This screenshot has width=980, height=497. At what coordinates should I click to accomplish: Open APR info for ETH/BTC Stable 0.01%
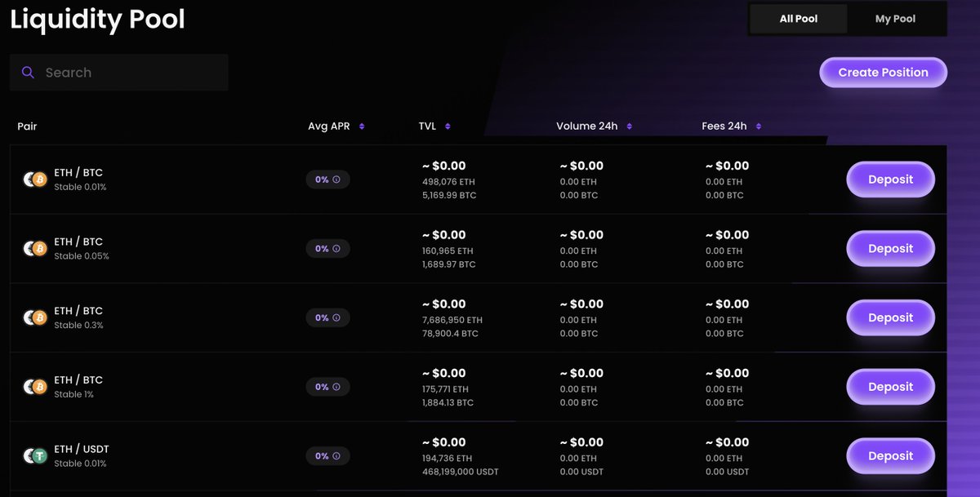(336, 180)
